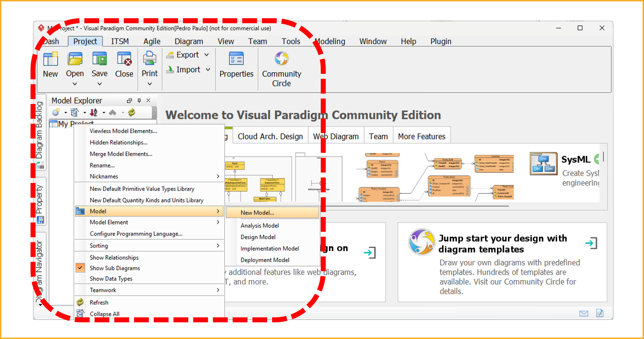Image resolution: width=644 pixels, height=339 pixels.
Task: Expand the Model Element submenu
Action: [x=149, y=222]
